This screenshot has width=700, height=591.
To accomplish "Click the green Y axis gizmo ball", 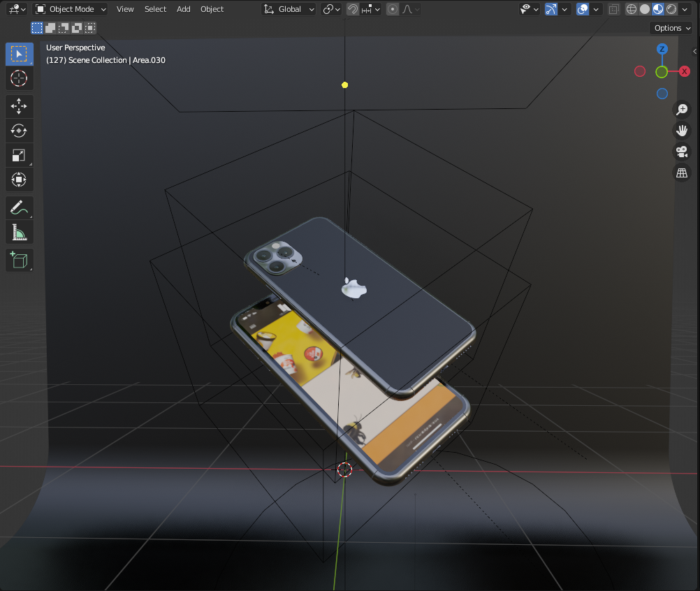I will 662,72.
